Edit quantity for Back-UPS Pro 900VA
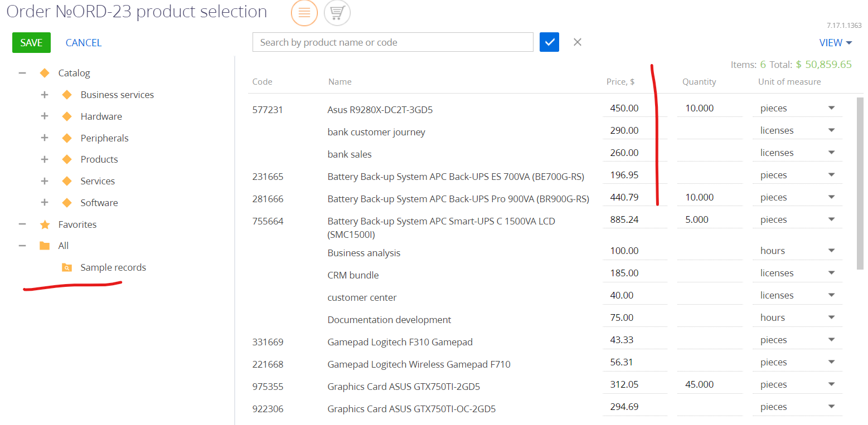The width and height of the screenshot is (868, 425). pyautogui.click(x=710, y=197)
